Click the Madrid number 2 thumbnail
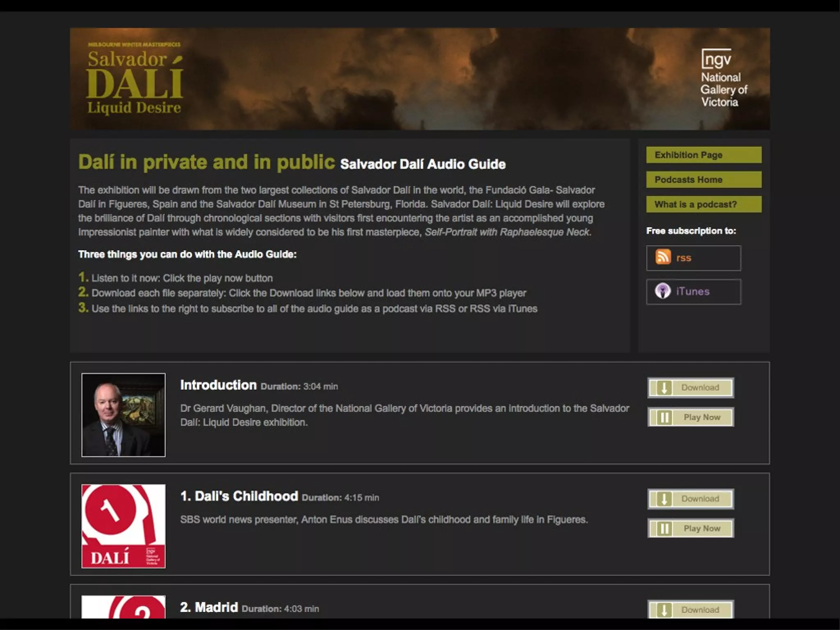 click(123, 607)
